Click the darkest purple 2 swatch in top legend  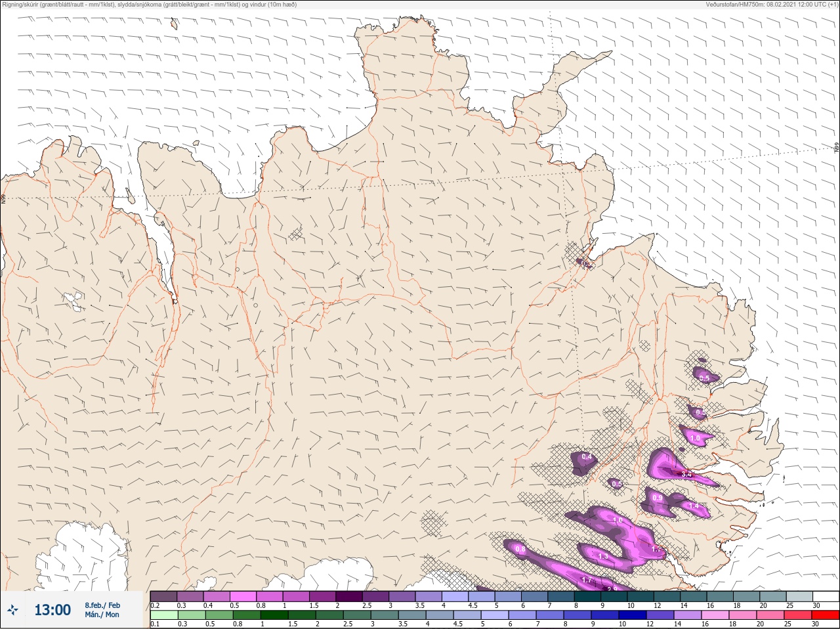(349, 596)
